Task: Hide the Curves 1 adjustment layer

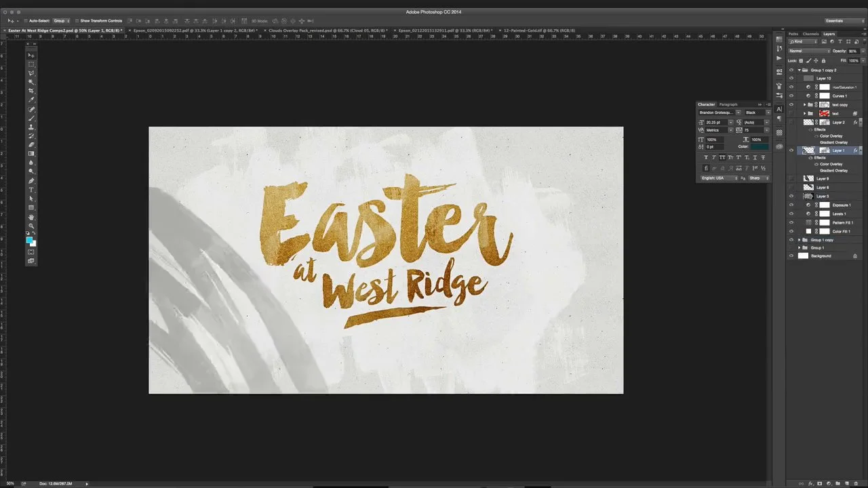Action: 791,96
